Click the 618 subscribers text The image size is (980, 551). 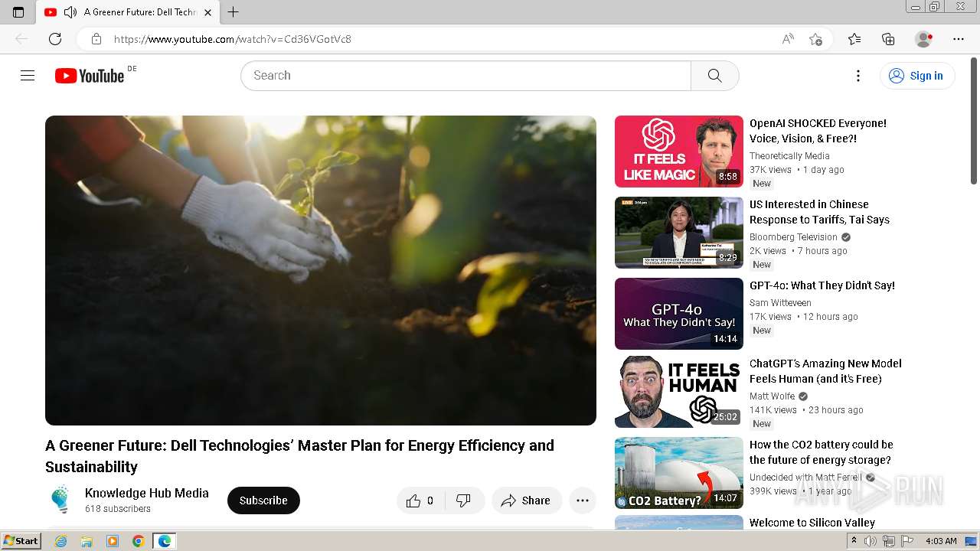(x=118, y=509)
